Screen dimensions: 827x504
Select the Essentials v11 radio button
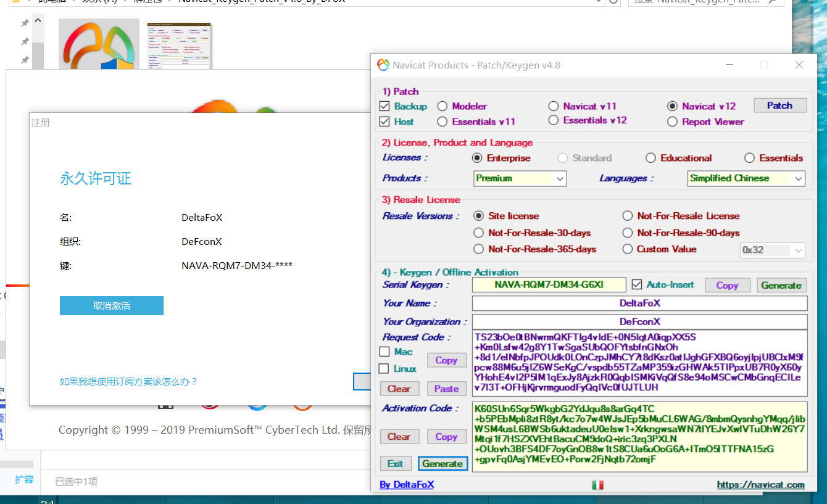click(443, 122)
